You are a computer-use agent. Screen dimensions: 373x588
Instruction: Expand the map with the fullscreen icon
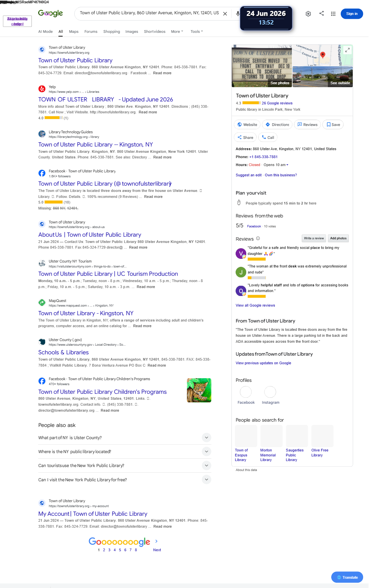347,50
